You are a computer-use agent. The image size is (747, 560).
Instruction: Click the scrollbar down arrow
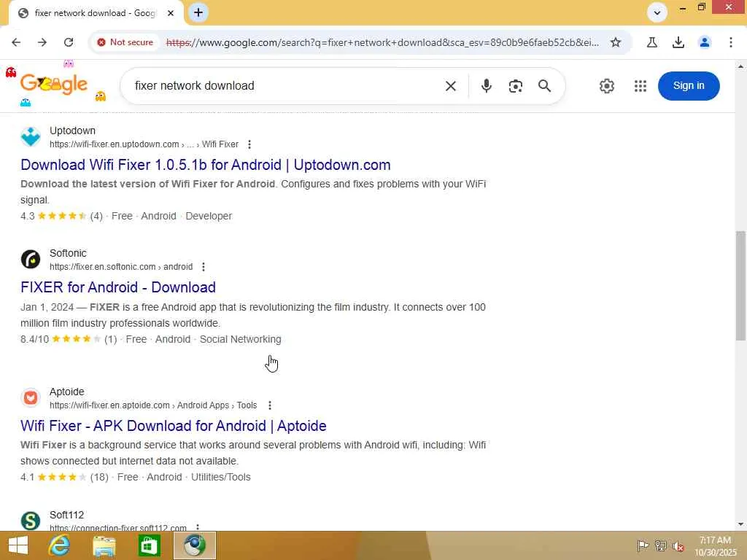point(740,524)
